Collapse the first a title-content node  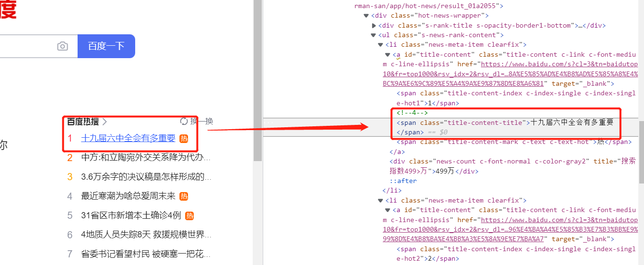[x=387, y=55]
